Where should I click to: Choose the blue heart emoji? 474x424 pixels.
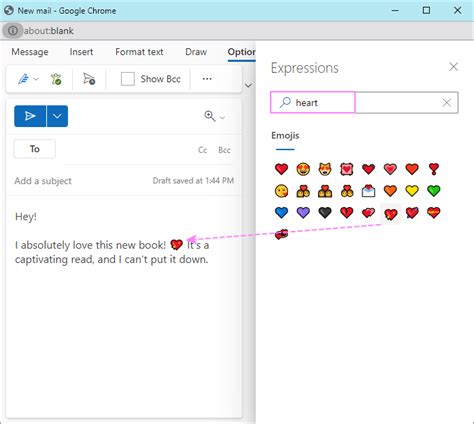tap(281, 213)
